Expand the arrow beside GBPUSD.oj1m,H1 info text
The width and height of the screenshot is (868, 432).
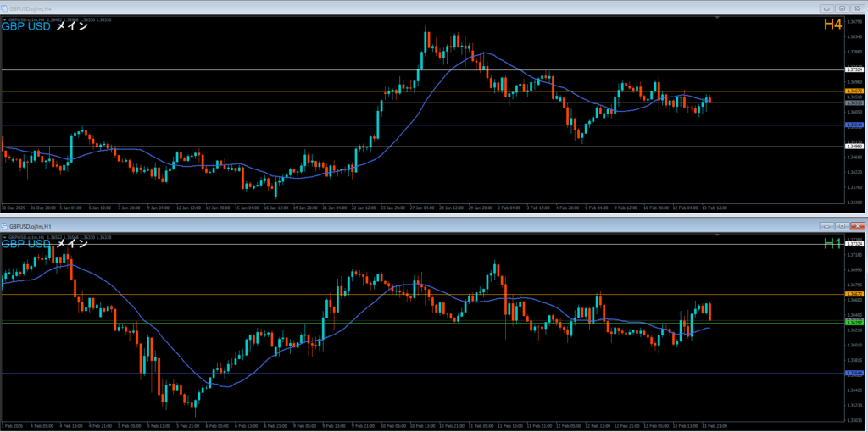click(3, 238)
